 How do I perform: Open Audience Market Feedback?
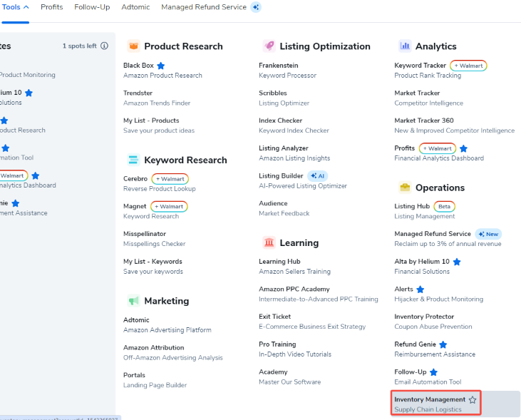284,208
